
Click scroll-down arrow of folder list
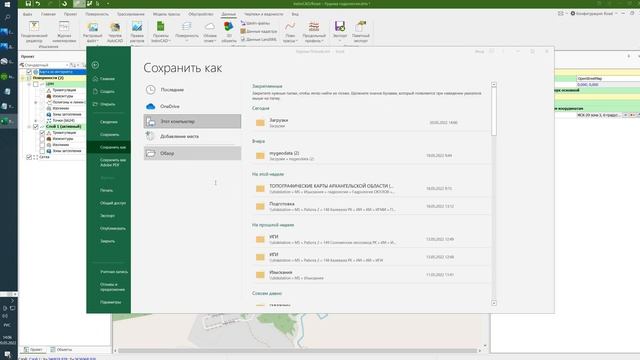494,303
